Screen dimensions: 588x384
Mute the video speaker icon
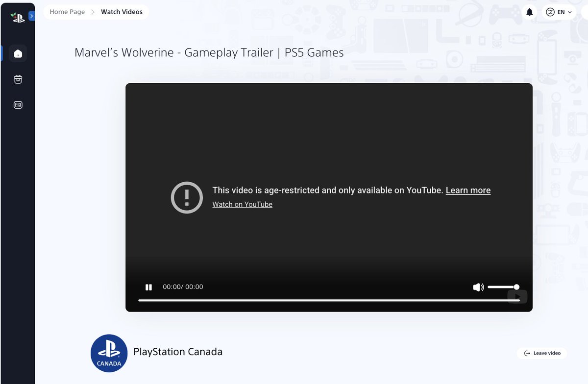tap(478, 288)
